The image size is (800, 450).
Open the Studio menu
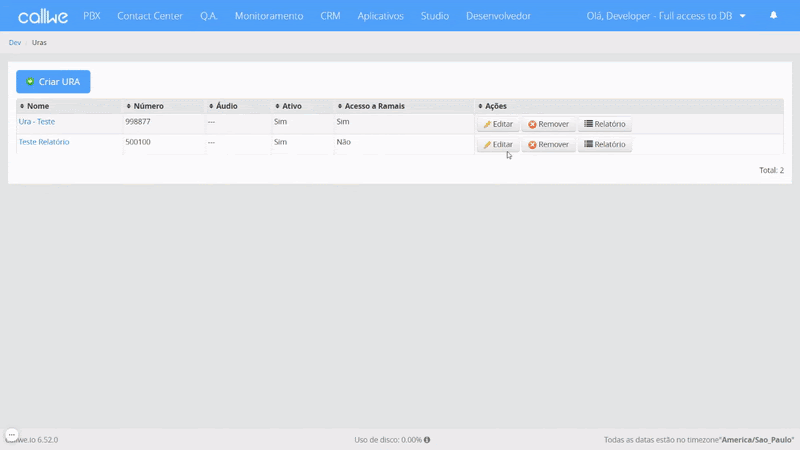(x=435, y=16)
